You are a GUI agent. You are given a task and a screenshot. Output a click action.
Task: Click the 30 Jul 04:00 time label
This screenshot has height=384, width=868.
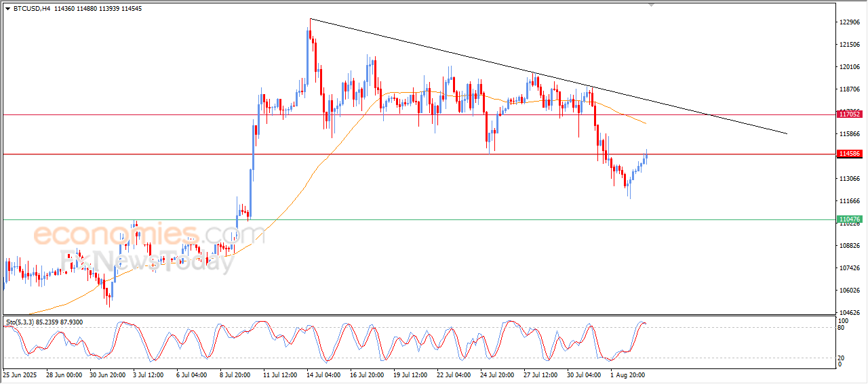click(x=585, y=375)
